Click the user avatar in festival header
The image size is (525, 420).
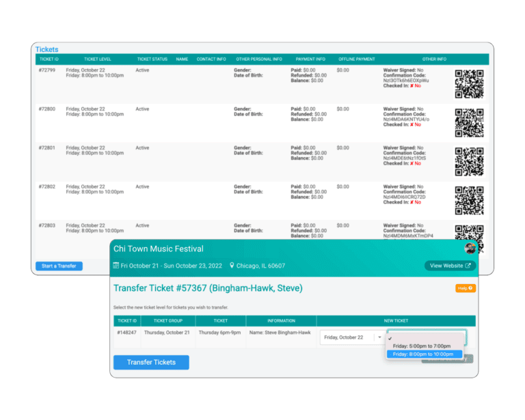click(470, 249)
